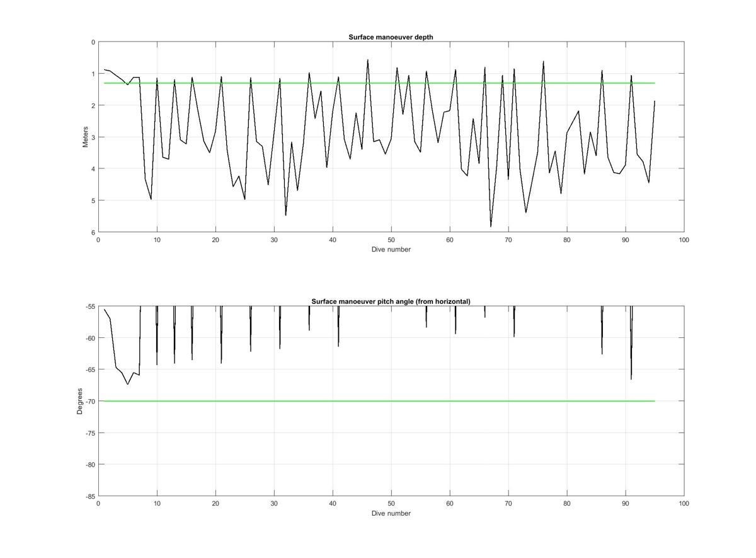Click dive number "90" tick of pitch plot
The image size is (756, 558).
626,504
